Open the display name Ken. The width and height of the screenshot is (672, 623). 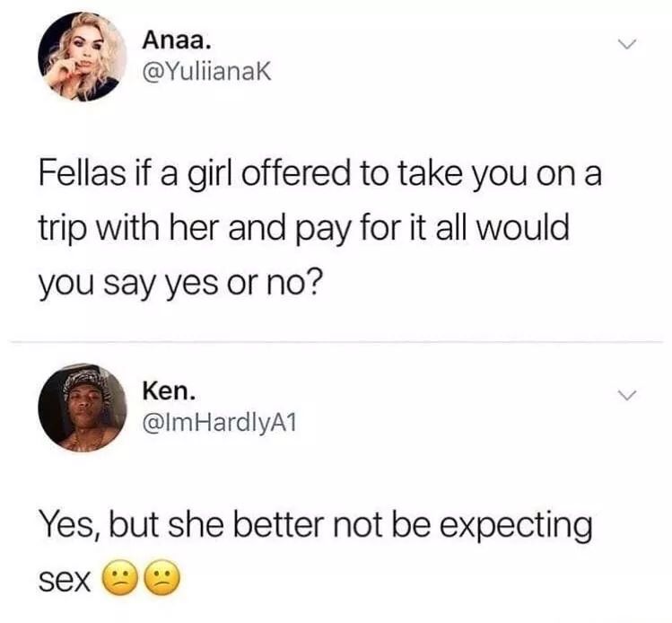click(170, 391)
